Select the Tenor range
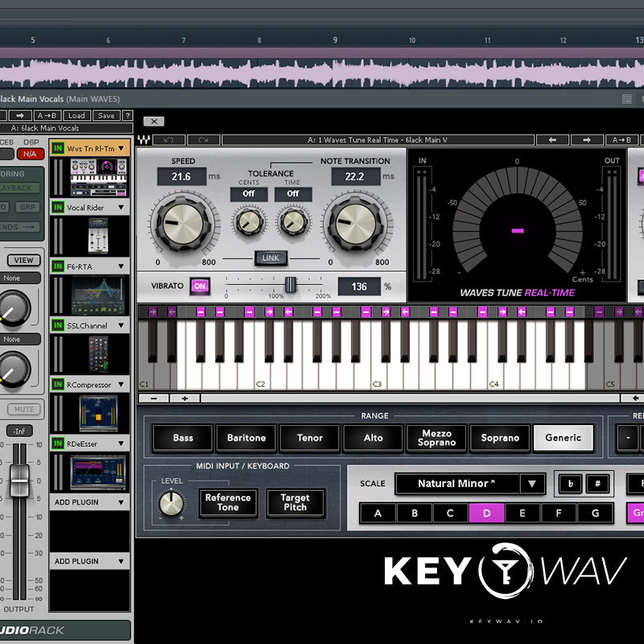Screen dimensions: 644x644 [x=310, y=438]
